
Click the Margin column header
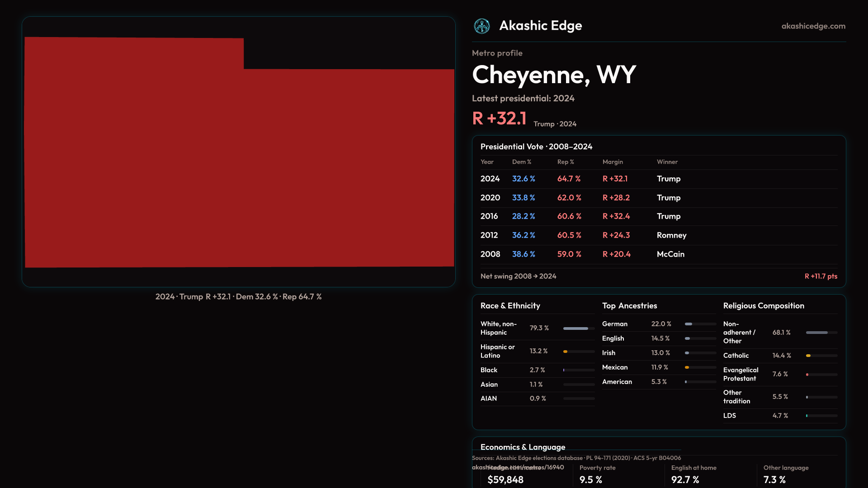pyautogui.click(x=613, y=162)
